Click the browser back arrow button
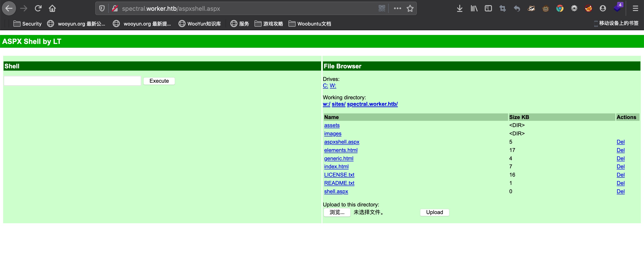Image resolution: width=644 pixels, height=260 pixels. 9,9
